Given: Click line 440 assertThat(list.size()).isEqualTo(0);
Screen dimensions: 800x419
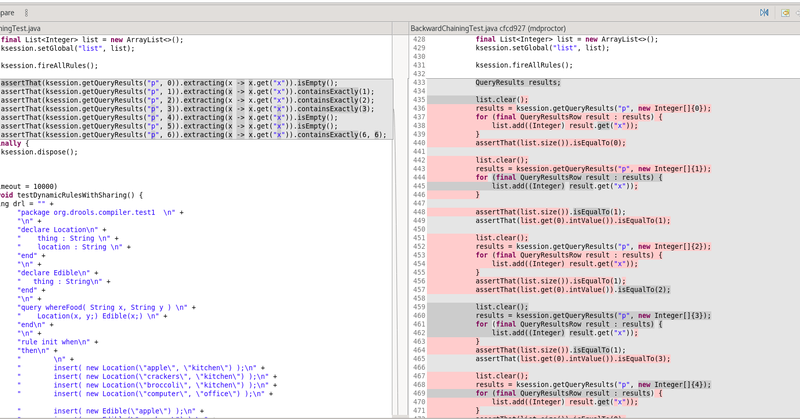Looking at the screenshot, I should tap(551, 143).
